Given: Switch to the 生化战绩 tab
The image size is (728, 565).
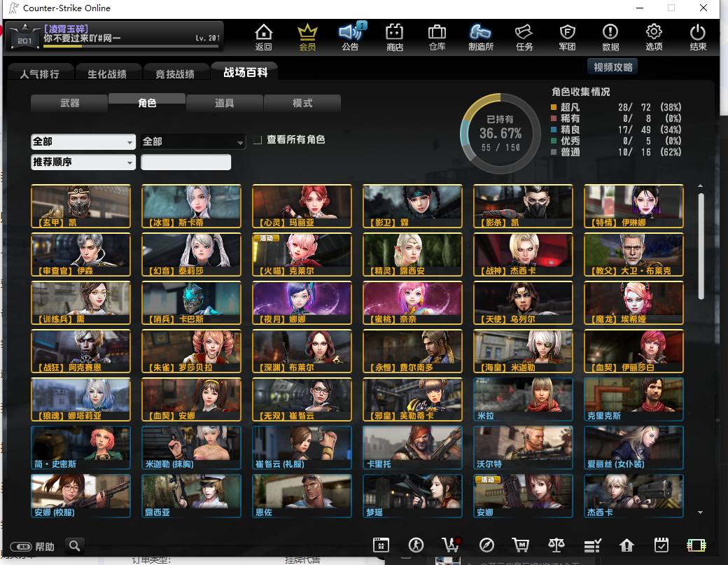Looking at the screenshot, I should tap(107, 74).
